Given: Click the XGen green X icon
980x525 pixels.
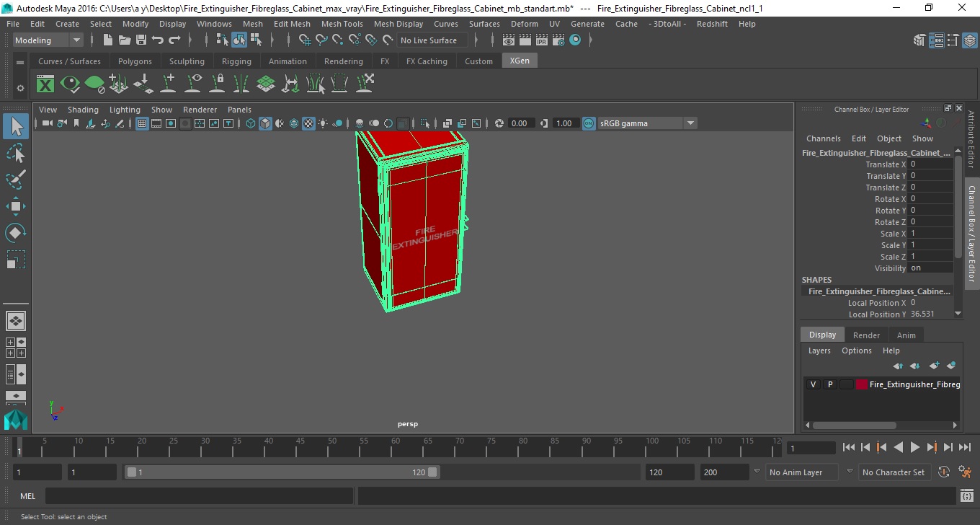Looking at the screenshot, I should (45, 84).
